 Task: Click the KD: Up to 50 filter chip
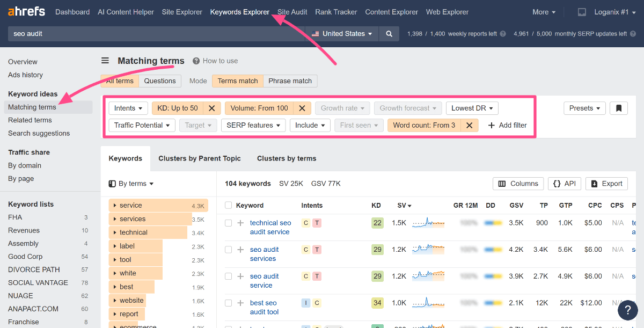tap(178, 108)
